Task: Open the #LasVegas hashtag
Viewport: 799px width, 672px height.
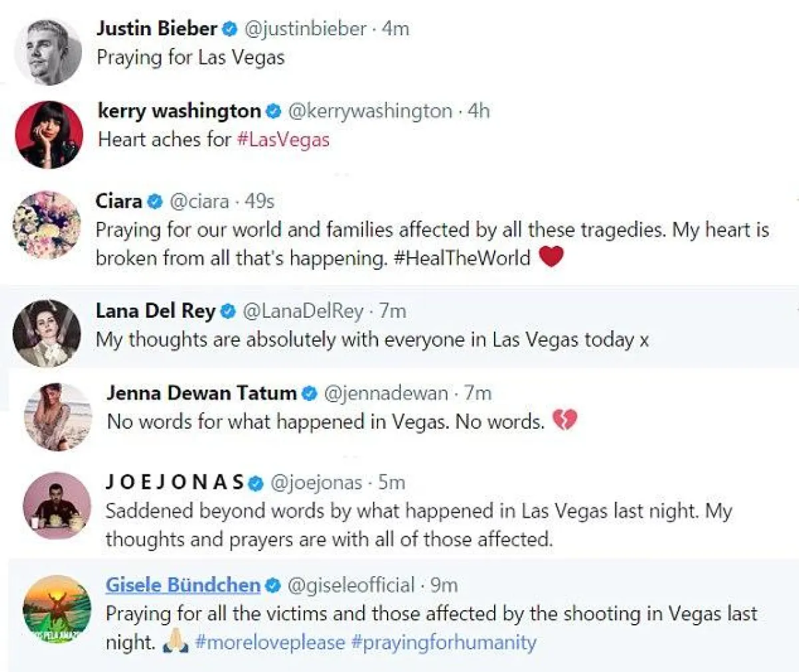Action: coord(283,140)
